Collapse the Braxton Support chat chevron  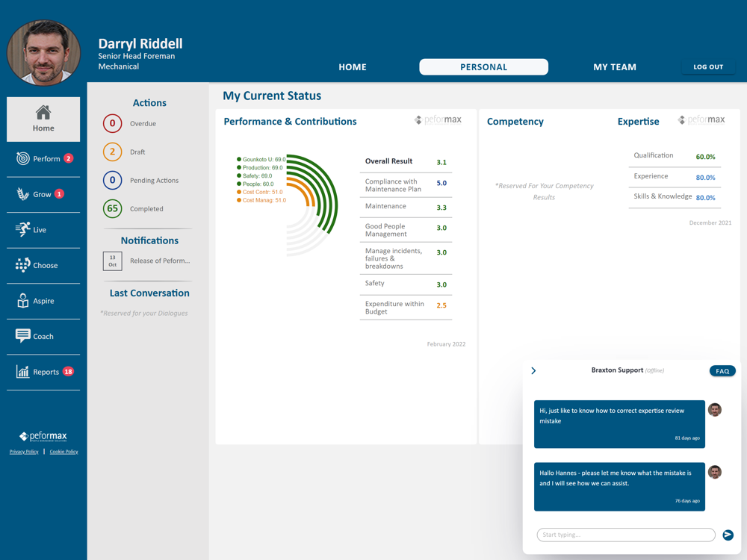533,370
